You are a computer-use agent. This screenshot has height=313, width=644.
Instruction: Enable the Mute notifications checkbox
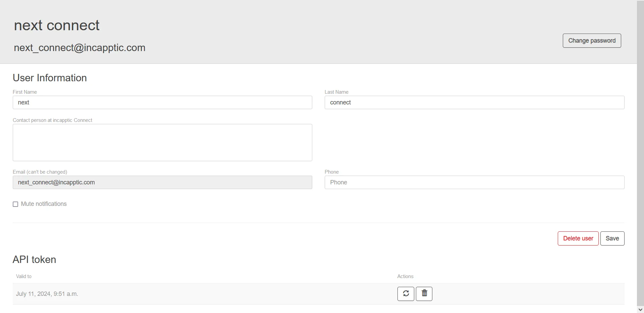tap(15, 204)
